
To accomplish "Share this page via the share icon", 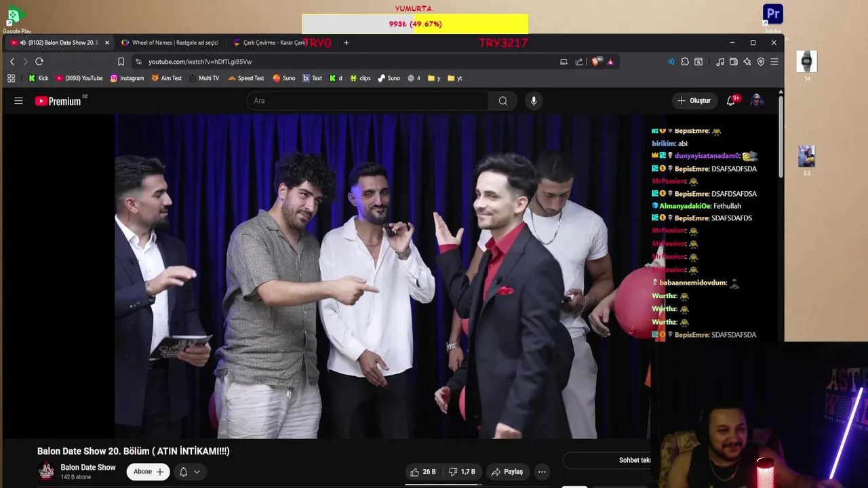I will (579, 62).
